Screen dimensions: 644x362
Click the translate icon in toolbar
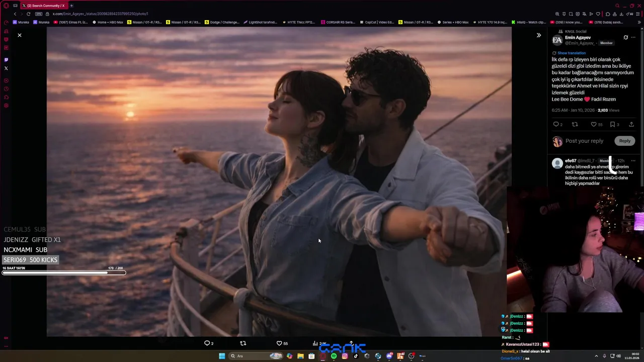584,14
